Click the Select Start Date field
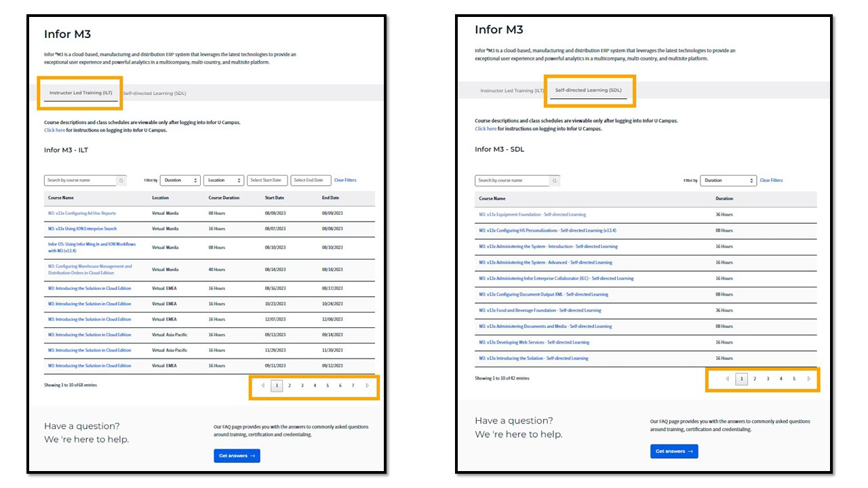This screenshot has height=488, width=868. (x=267, y=180)
